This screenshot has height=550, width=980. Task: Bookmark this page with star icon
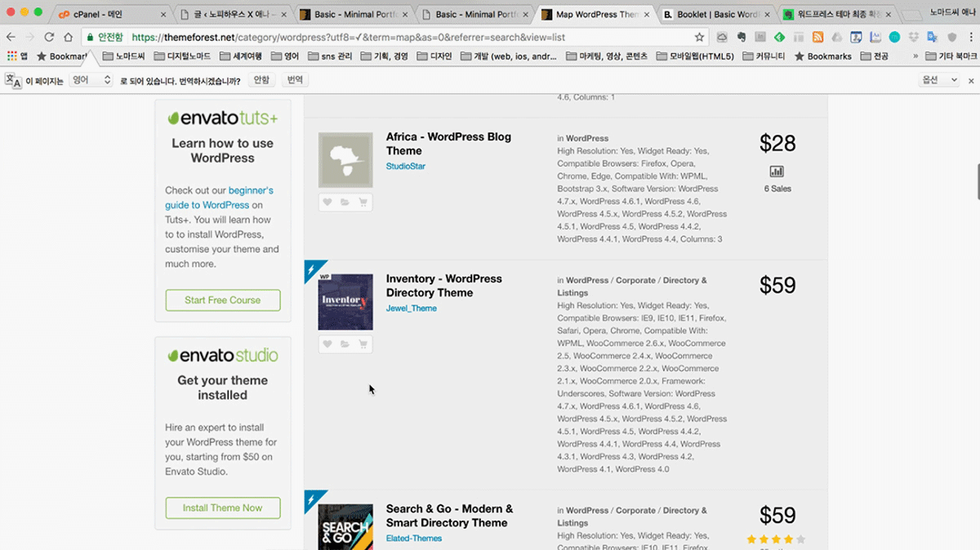click(699, 38)
